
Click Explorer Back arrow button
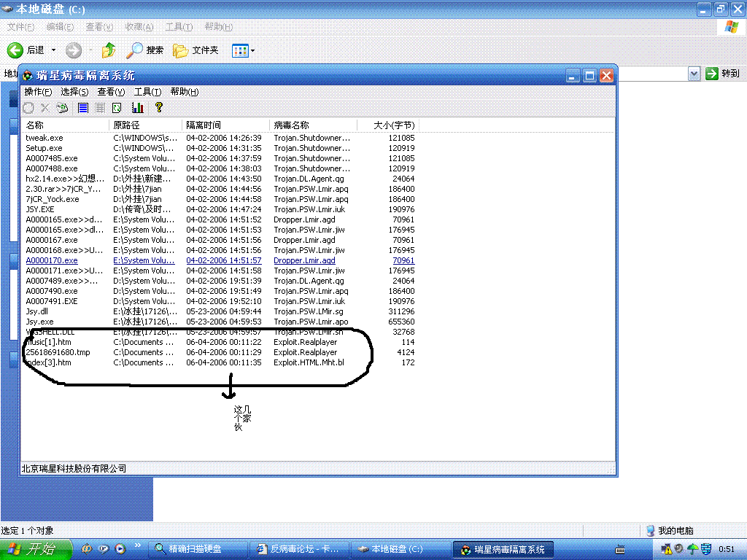(x=15, y=50)
